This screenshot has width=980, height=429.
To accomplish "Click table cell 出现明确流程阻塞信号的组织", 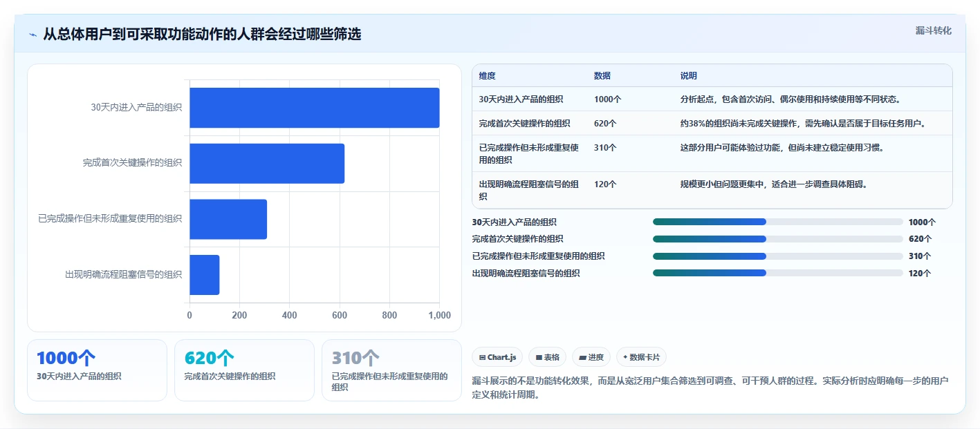I will 529,190.
